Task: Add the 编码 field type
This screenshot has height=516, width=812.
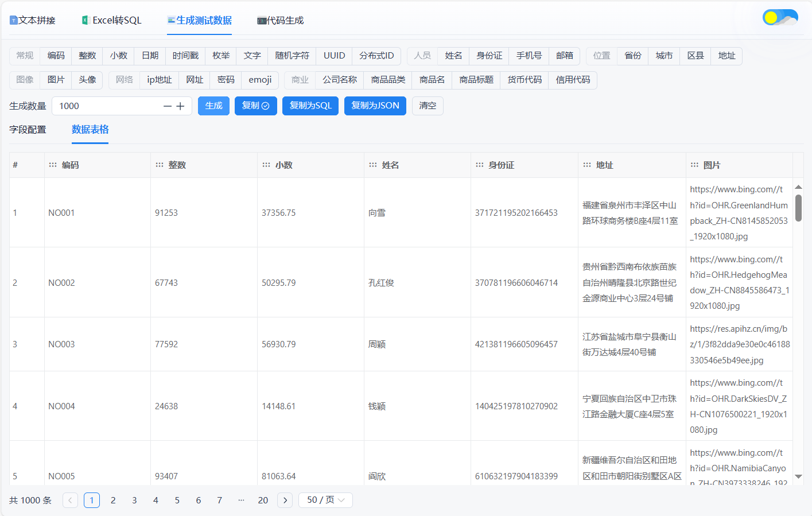Action: click(x=56, y=56)
